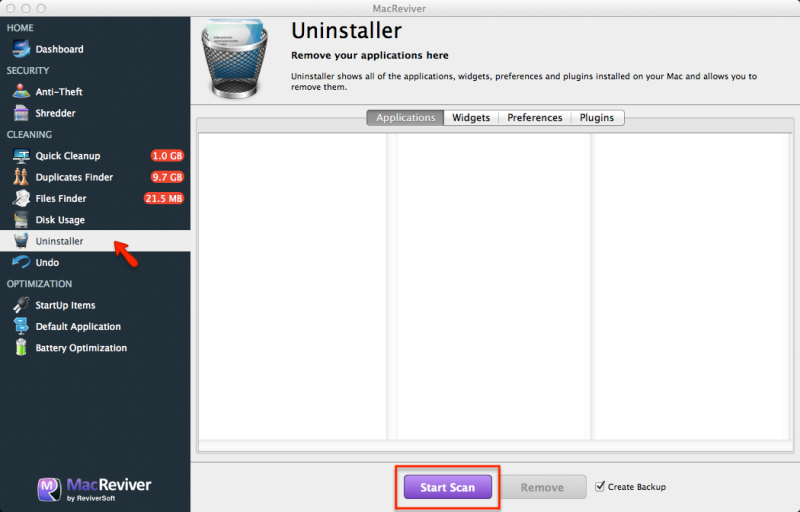The height and width of the screenshot is (512, 800).
Task: Open the Shredder label
Action: tap(55, 113)
